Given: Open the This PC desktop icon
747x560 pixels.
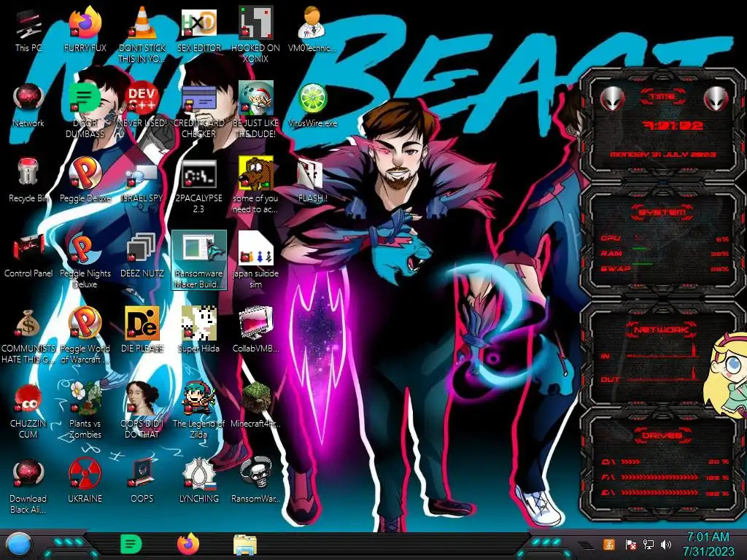Looking at the screenshot, I should click(x=28, y=30).
